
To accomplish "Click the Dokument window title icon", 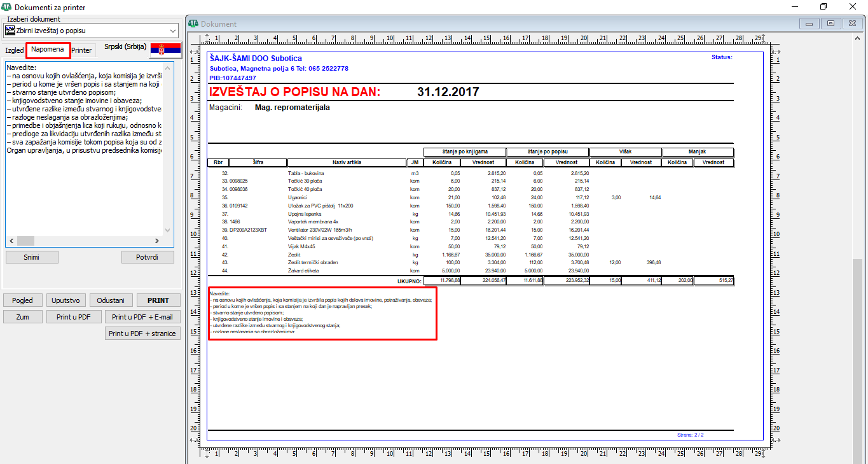I will 193,24.
